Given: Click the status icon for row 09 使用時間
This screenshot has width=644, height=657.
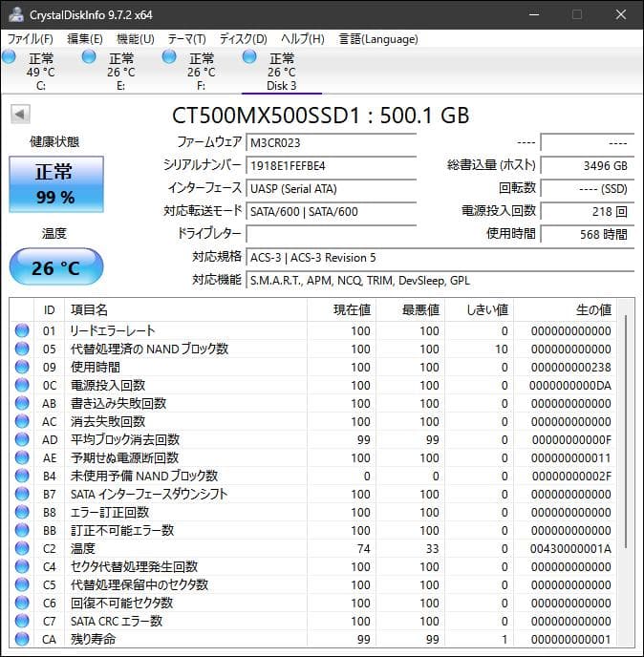Looking at the screenshot, I should pyautogui.click(x=22, y=367).
